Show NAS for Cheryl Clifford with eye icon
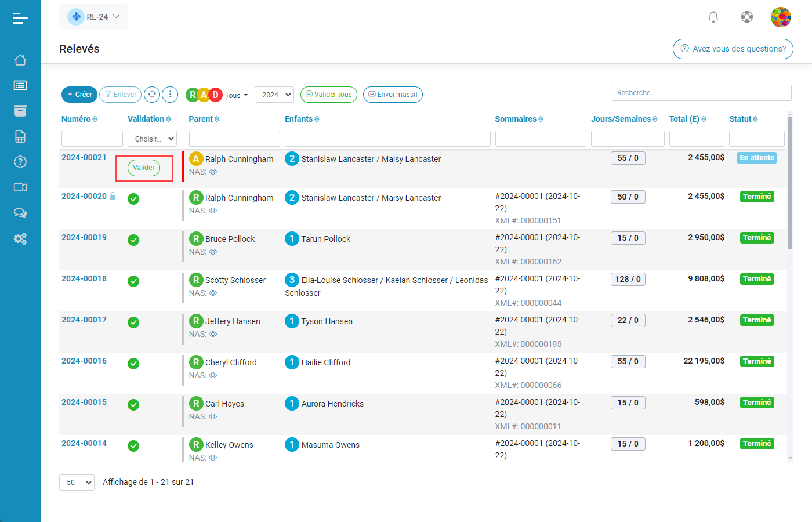 (x=213, y=376)
